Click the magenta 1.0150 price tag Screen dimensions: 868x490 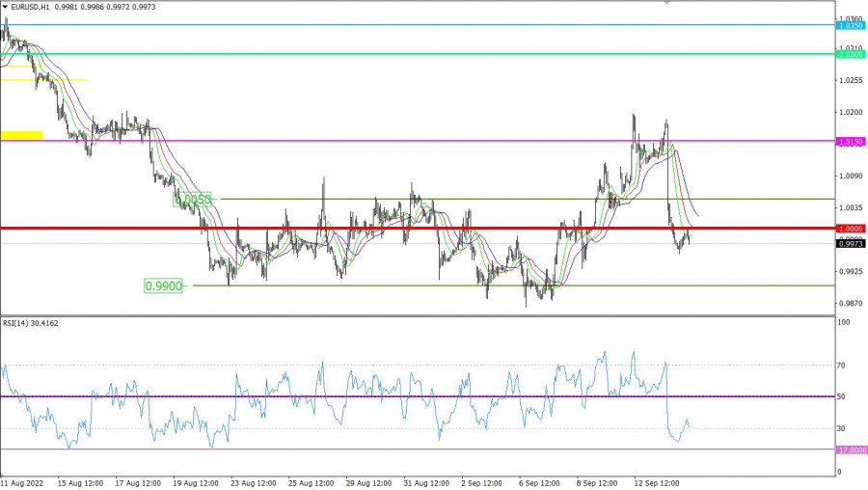coord(850,142)
